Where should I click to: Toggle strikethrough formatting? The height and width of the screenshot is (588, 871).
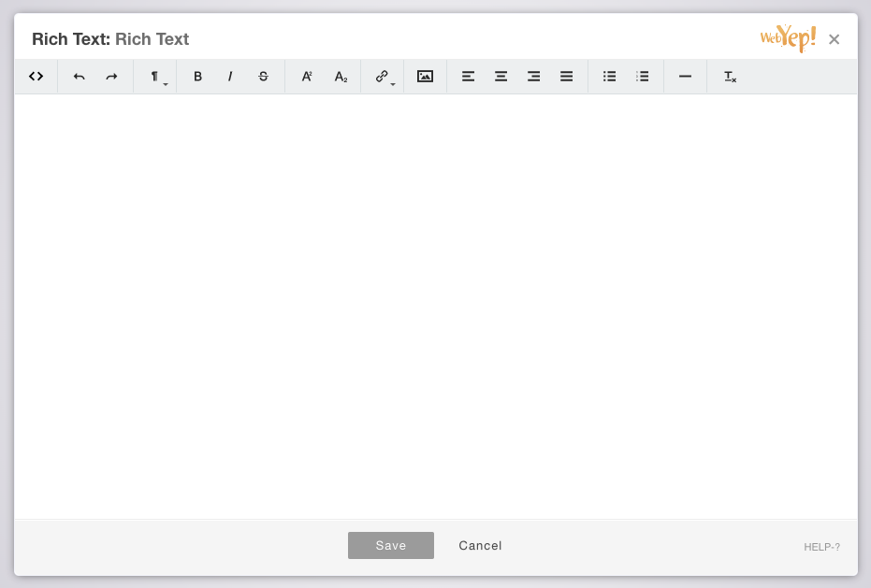coord(263,76)
